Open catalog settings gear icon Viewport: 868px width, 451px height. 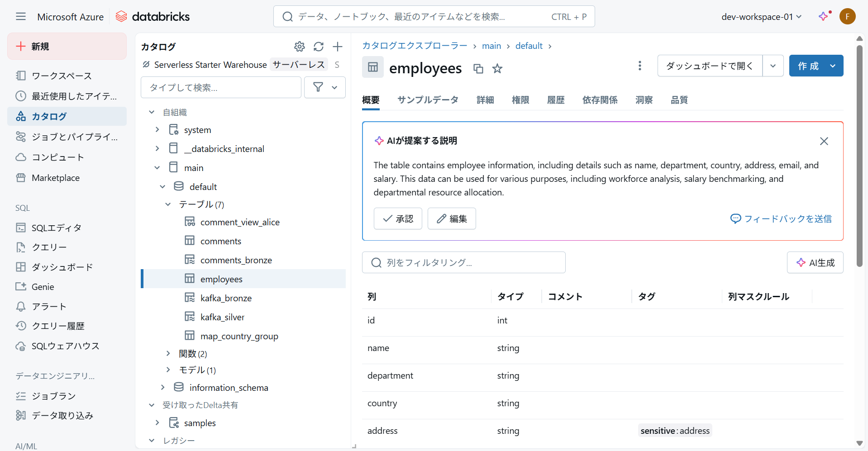[x=300, y=47]
